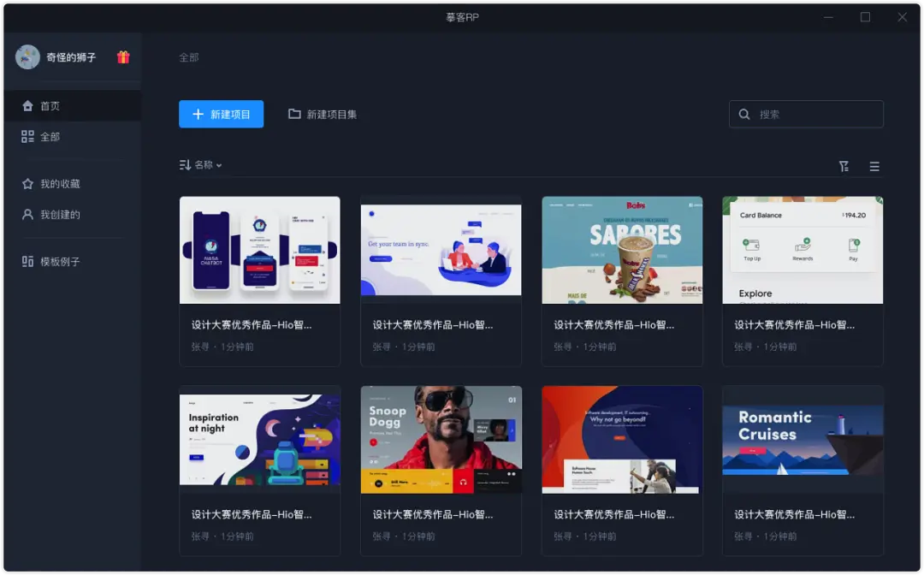Open the Inspiration at night project
924x575 pixels.
(x=259, y=439)
